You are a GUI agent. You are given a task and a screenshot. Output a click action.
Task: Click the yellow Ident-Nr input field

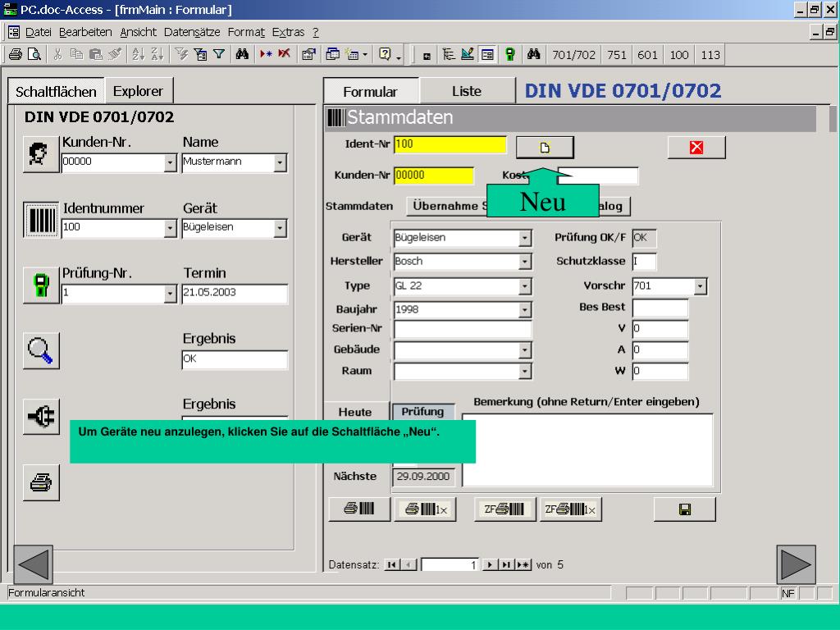click(x=450, y=144)
